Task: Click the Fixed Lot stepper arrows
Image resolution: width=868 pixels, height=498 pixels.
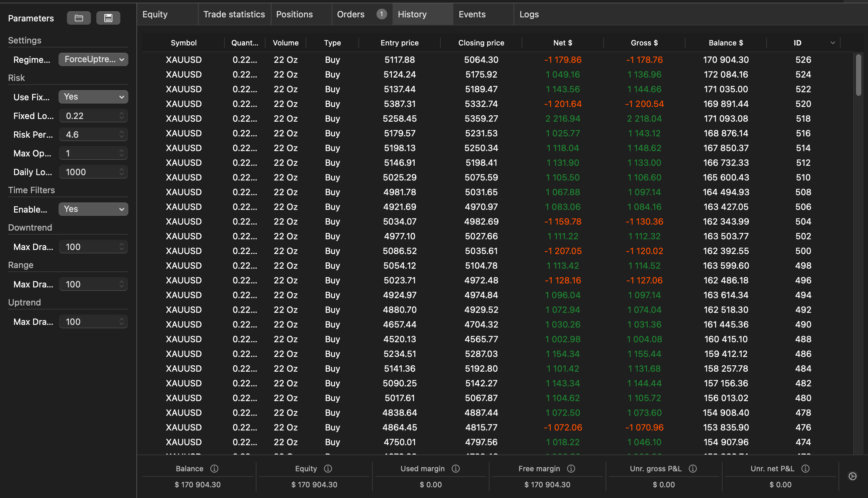Action: pyautogui.click(x=121, y=116)
